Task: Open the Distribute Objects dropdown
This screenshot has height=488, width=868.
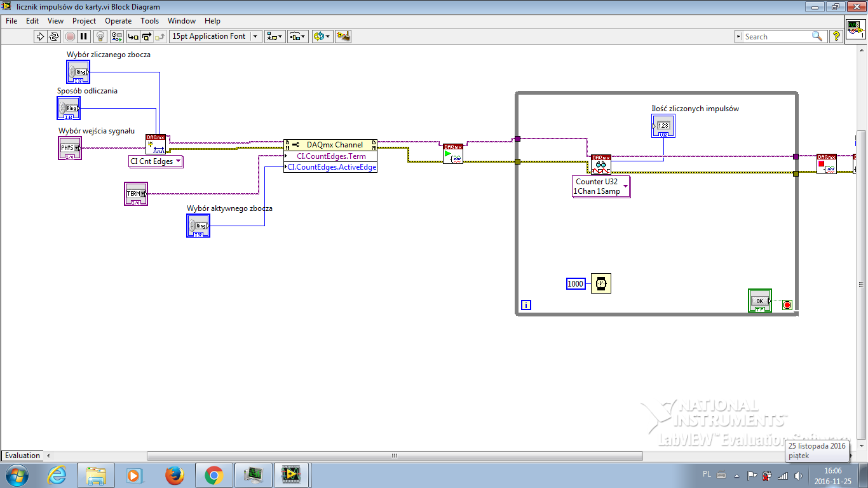Action: click(x=297, y=36)
